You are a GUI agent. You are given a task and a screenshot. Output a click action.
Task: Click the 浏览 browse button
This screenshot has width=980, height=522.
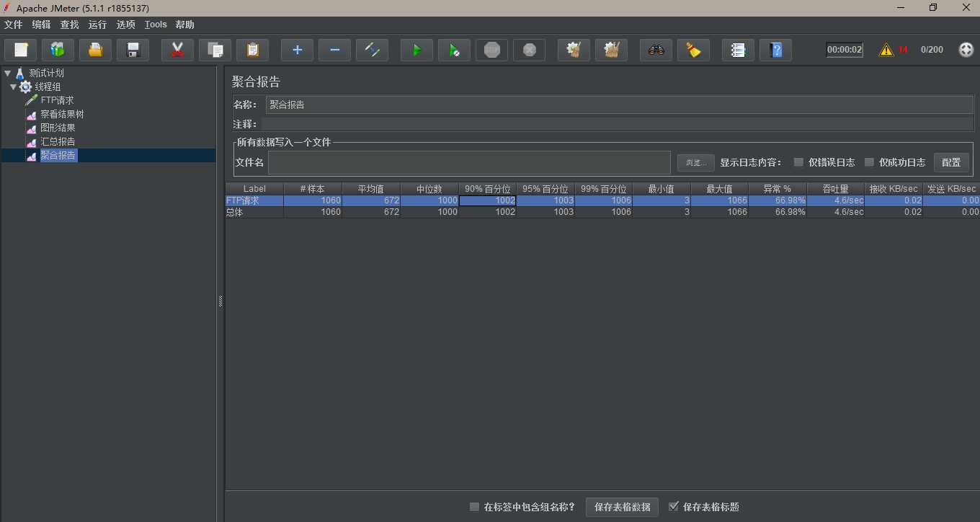696,162
